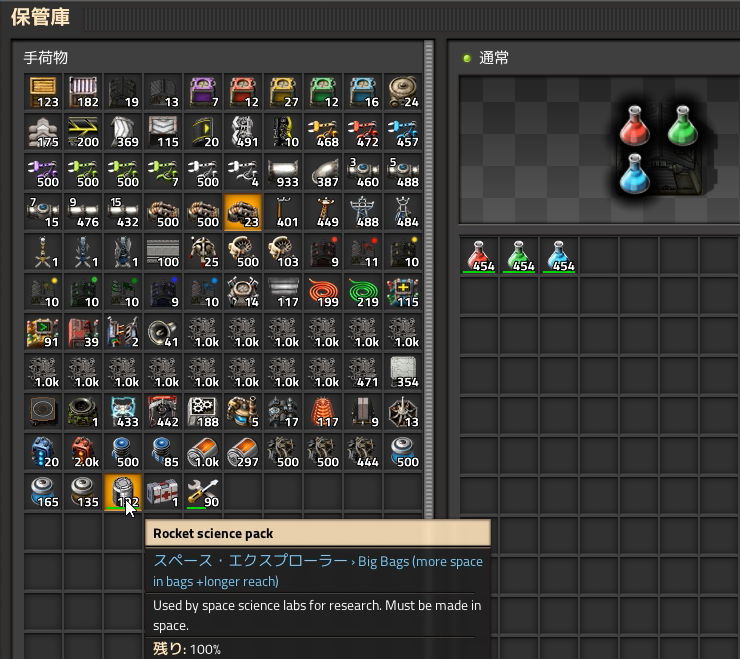This screenshot has width=740, height=659.
Task: Select the red logistic chest stack
Action: pyautogui.click(x=243, y=92)
